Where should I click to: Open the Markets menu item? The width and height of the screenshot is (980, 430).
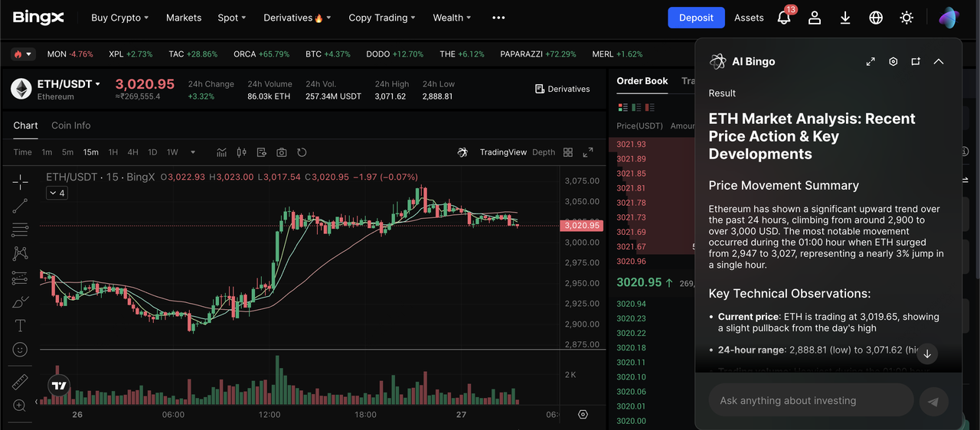tap(184, 18)
